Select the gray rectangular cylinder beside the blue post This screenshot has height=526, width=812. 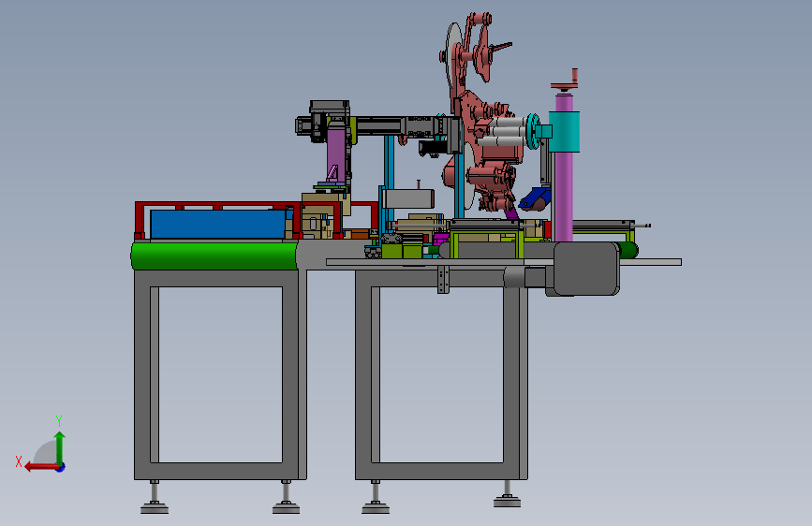pyautogui.click(x=408, y=198)
